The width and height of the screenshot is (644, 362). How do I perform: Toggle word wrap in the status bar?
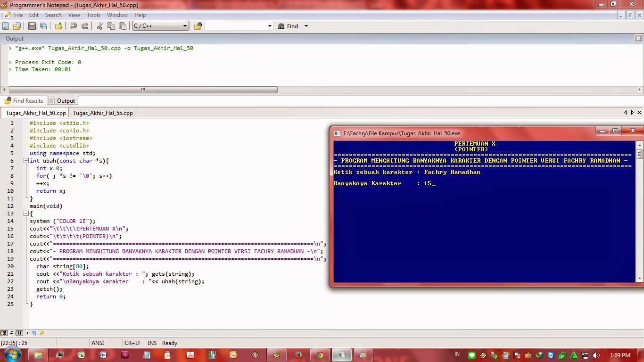11,333
